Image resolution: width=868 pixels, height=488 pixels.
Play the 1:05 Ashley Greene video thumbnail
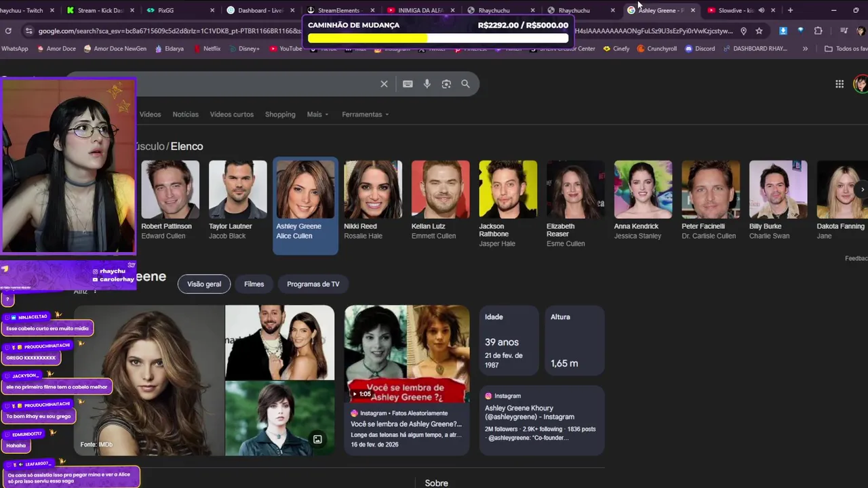(407, 354)
